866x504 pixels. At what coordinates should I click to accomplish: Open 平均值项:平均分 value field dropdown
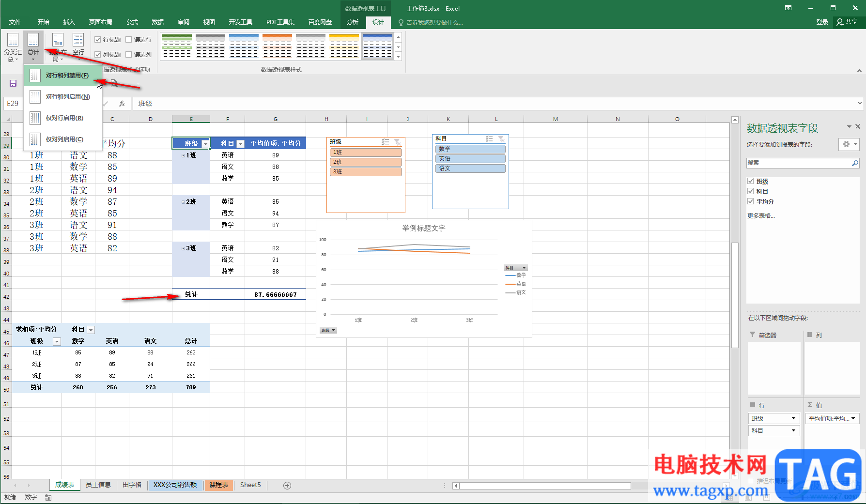point(852,418)
